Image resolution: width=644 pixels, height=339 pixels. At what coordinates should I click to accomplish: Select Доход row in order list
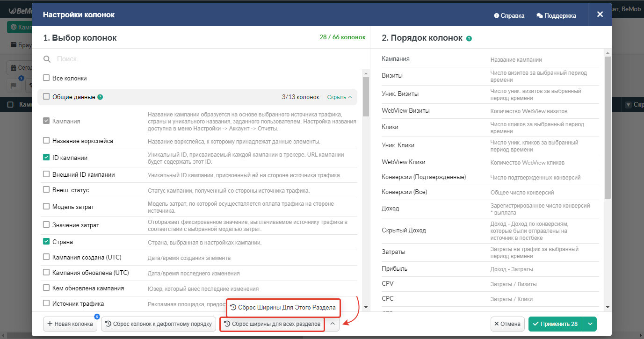tap(490, 209)
